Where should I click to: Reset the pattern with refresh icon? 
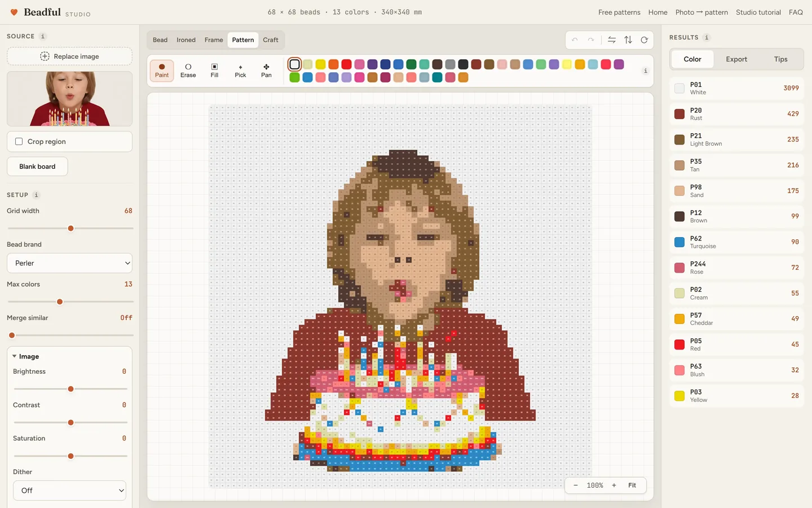[645, 40]
